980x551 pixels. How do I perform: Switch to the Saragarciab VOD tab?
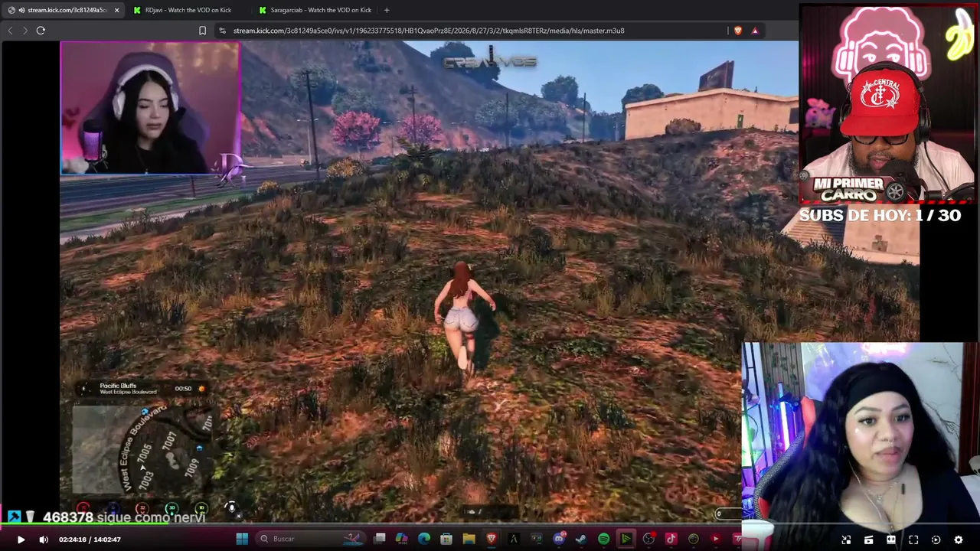tap(315, 10)
